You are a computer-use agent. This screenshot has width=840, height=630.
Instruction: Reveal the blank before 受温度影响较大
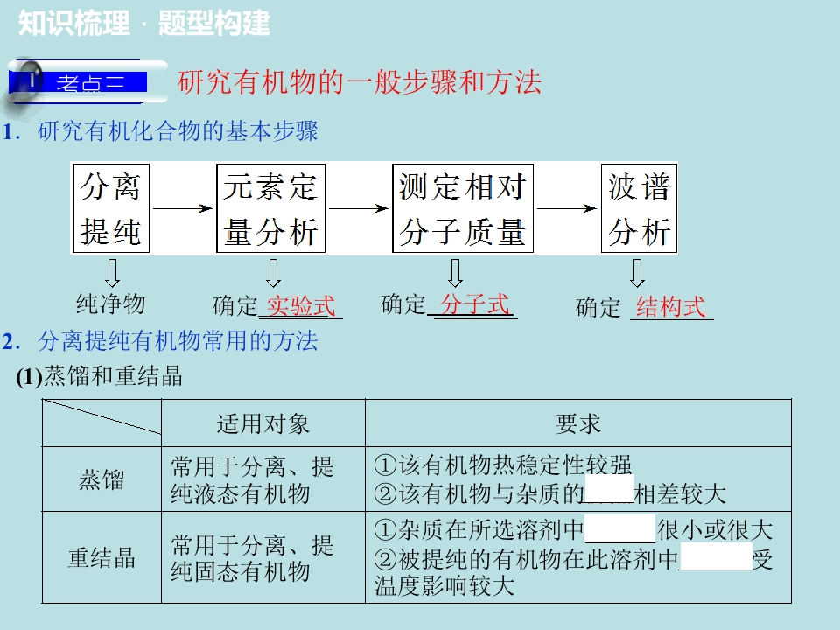click(x=715, y=556)
